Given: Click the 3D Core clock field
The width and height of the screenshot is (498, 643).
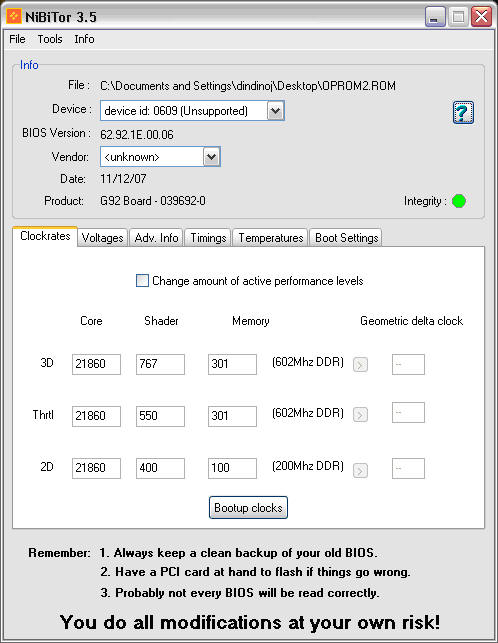Looking at the screenshot, I should [96, 364].
